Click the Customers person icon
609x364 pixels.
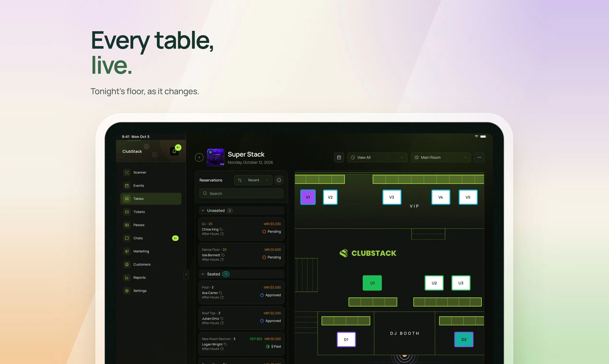tap(127, 264)
